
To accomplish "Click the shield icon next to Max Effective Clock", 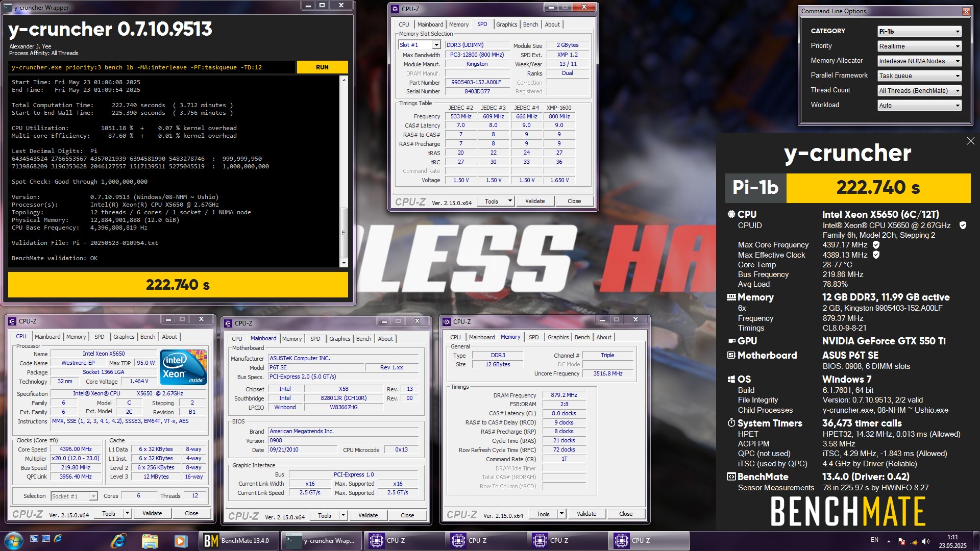I will pyautogui.click(x=876, y=255).
